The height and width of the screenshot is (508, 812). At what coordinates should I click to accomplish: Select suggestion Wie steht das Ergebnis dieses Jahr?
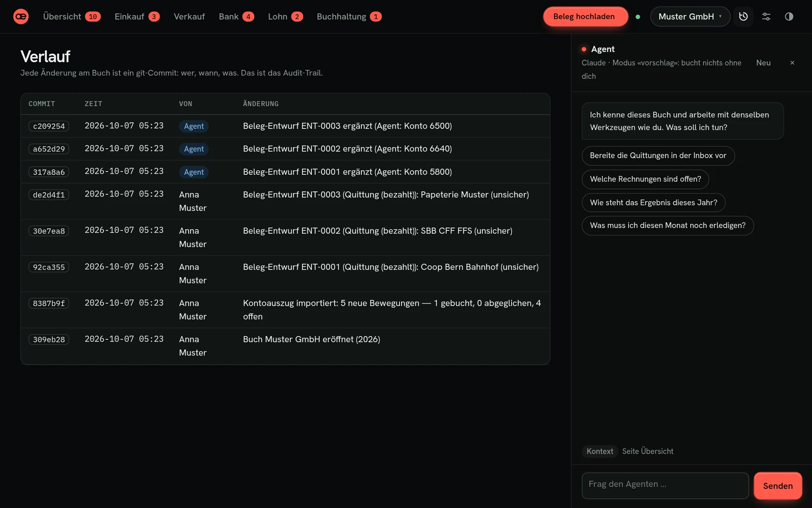(653, 202)
